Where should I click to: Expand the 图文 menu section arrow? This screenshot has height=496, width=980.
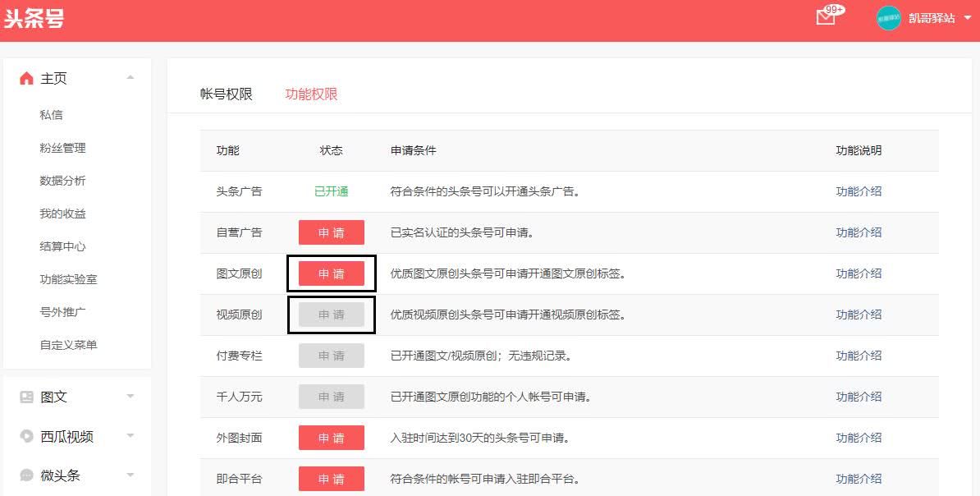130,396
